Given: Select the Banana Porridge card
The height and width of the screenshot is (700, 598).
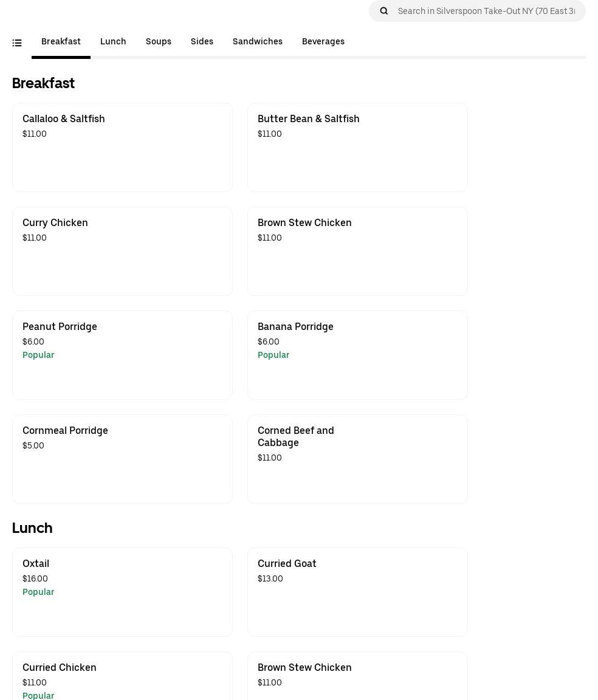Looking at the screenshot, I should point(357,355).
